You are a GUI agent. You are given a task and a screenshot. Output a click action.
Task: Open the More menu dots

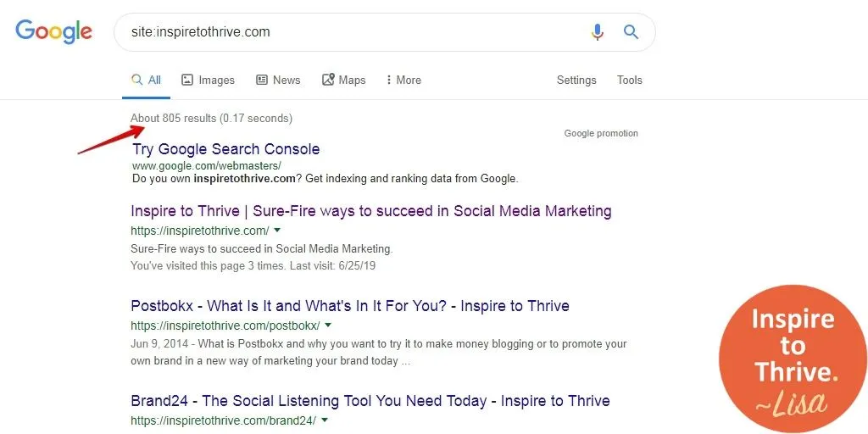point(388,80)
